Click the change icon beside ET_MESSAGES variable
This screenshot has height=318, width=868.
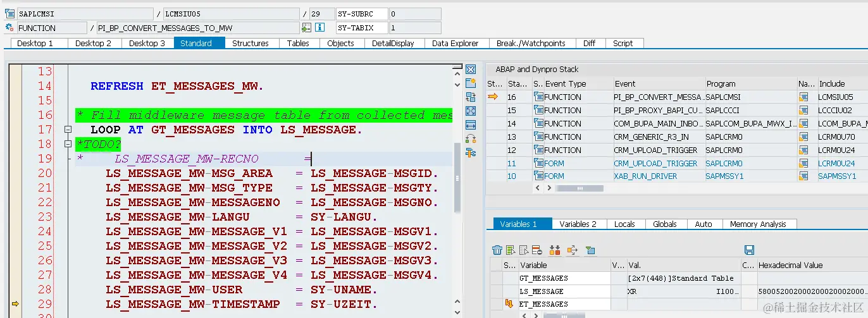pos(508,305)
